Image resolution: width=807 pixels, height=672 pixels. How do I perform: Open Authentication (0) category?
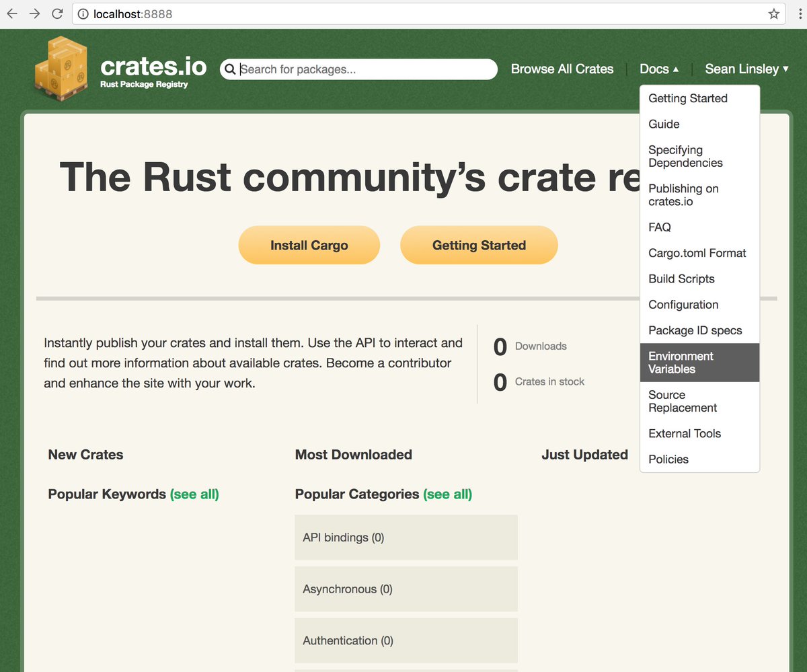(406, 640)
